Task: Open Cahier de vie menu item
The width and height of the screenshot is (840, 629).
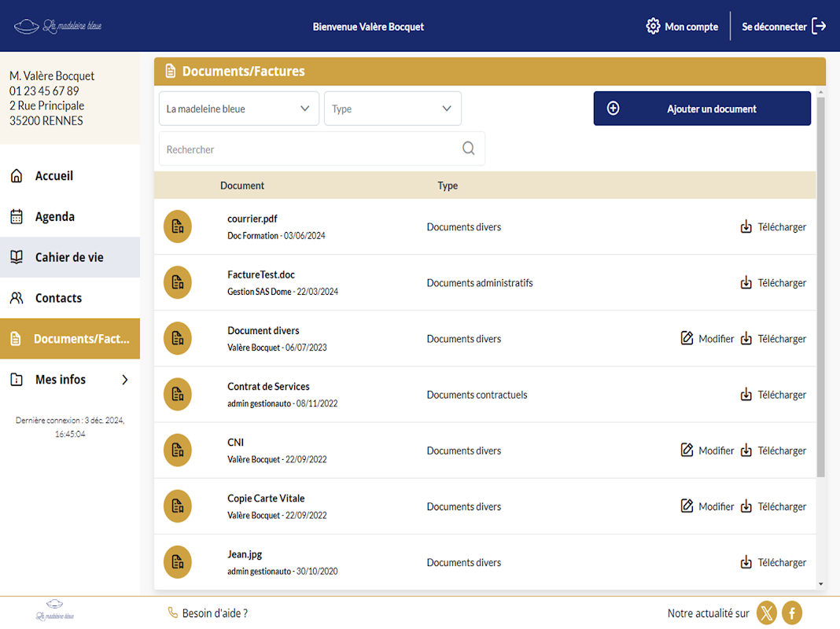Action: point(69,258)
